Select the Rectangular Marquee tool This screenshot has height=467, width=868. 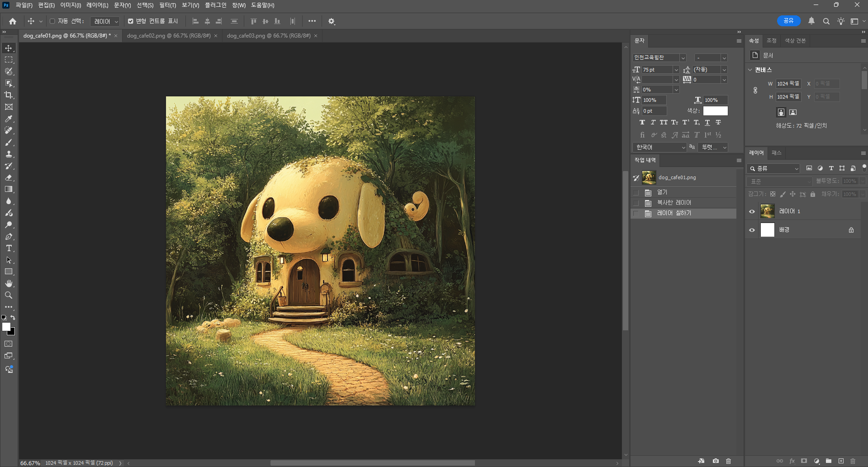click(9, 60)
